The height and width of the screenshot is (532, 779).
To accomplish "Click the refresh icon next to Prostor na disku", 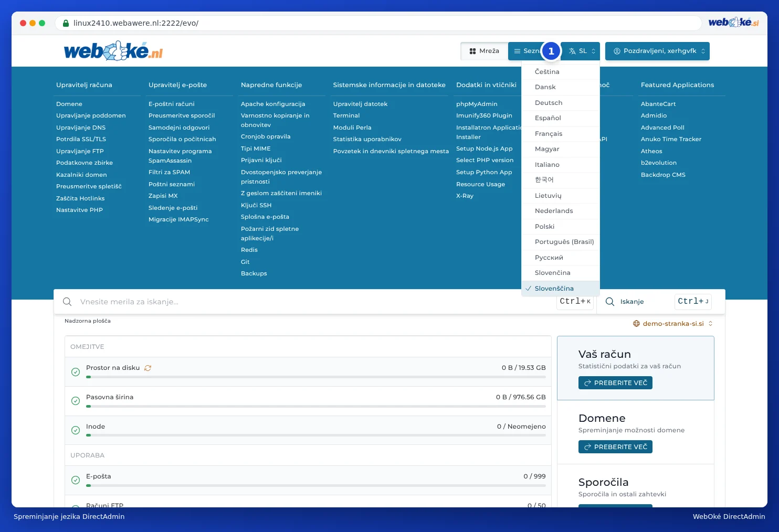I will point(148,368).
